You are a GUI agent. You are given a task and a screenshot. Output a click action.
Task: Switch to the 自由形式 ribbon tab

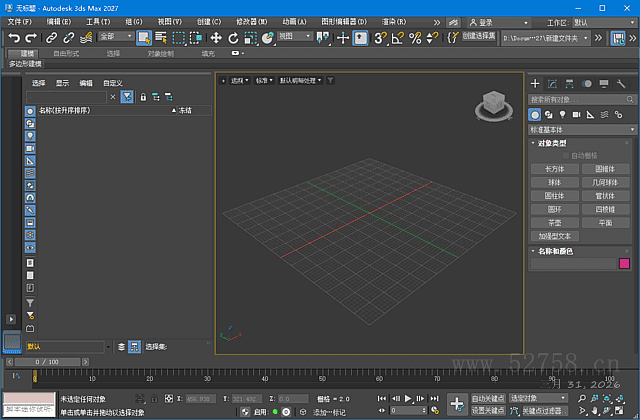pyautogui.click(x=66, y=53)
